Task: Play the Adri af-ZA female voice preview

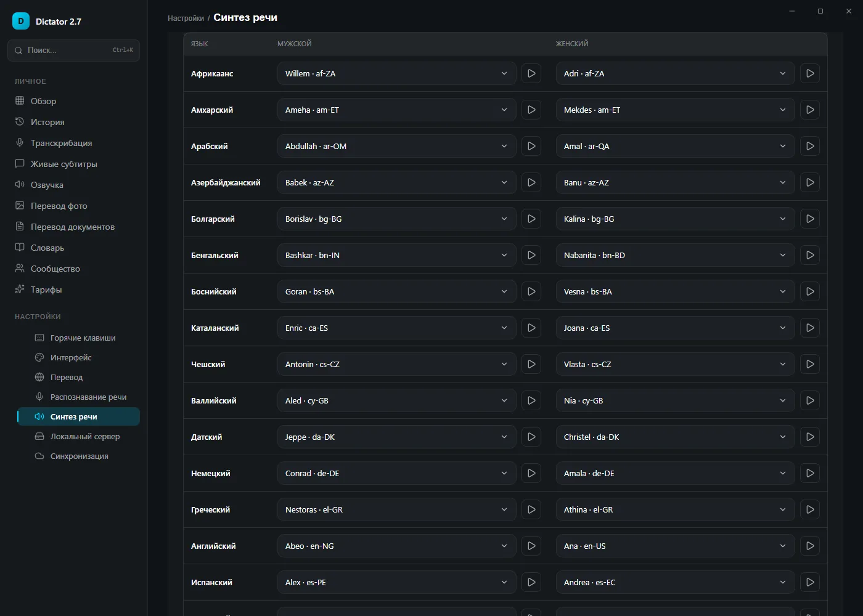Action: pyautogui.click(x=810, y=73)
